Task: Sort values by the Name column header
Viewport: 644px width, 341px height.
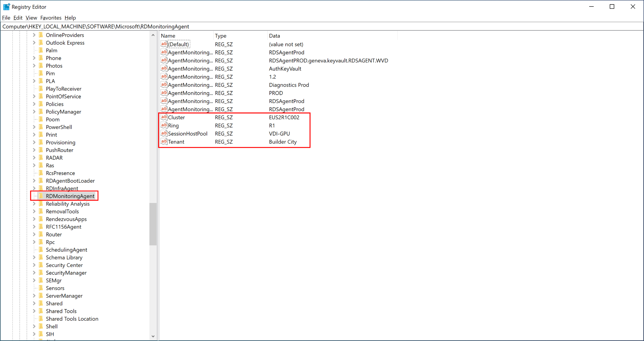Action: click(x=186, y=36)
